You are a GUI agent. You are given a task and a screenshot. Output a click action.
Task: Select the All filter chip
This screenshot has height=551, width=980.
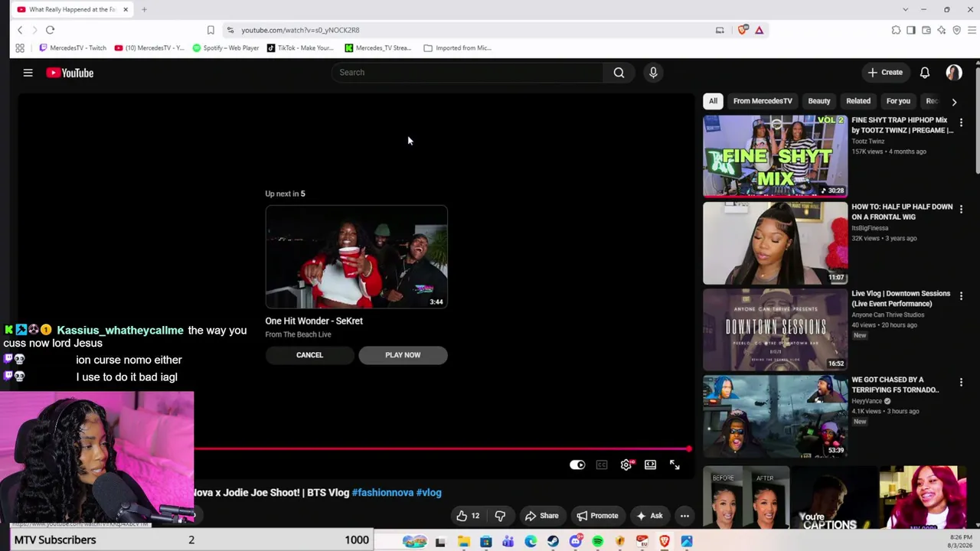pos(713,101)
